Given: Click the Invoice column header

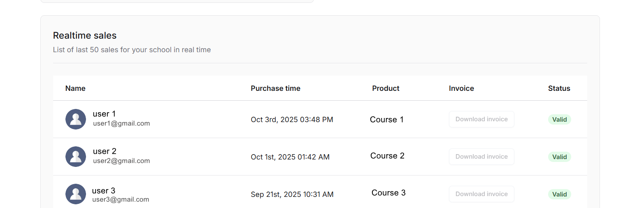Looking at the screenshot, I should point(461,88).
